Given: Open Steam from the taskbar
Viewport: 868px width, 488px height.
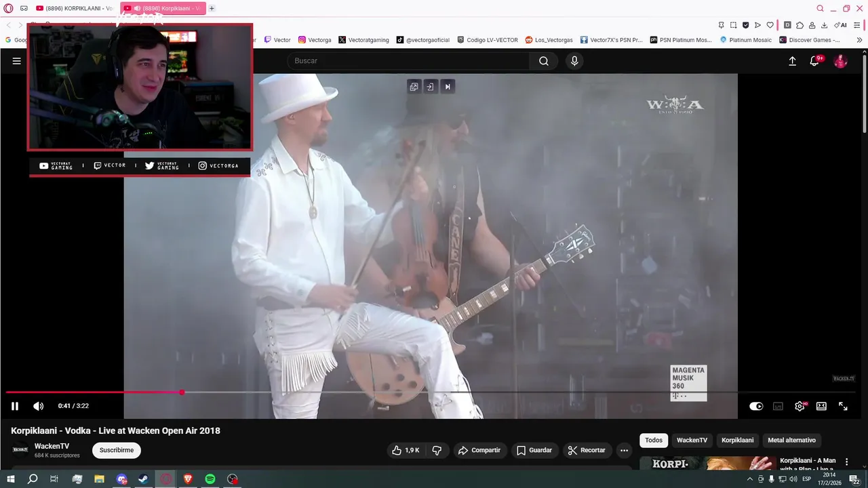Looking at the screenshot, I should (144, 479).
